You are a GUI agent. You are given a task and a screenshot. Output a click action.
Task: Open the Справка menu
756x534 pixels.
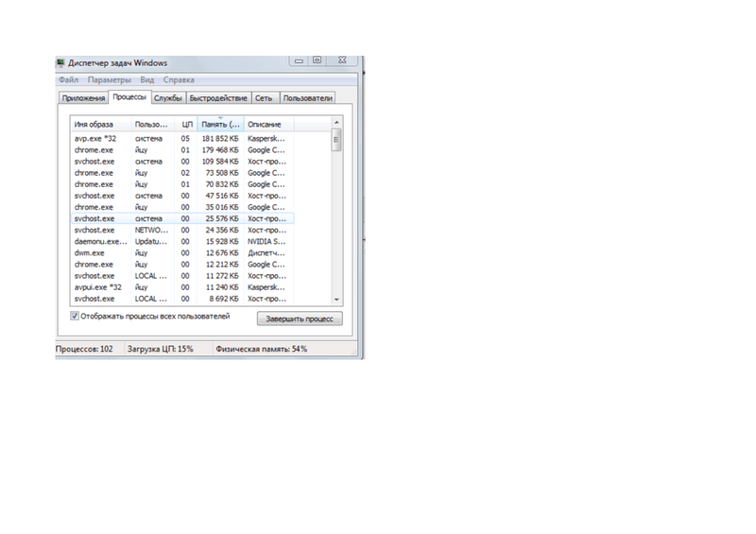(179, 79)
